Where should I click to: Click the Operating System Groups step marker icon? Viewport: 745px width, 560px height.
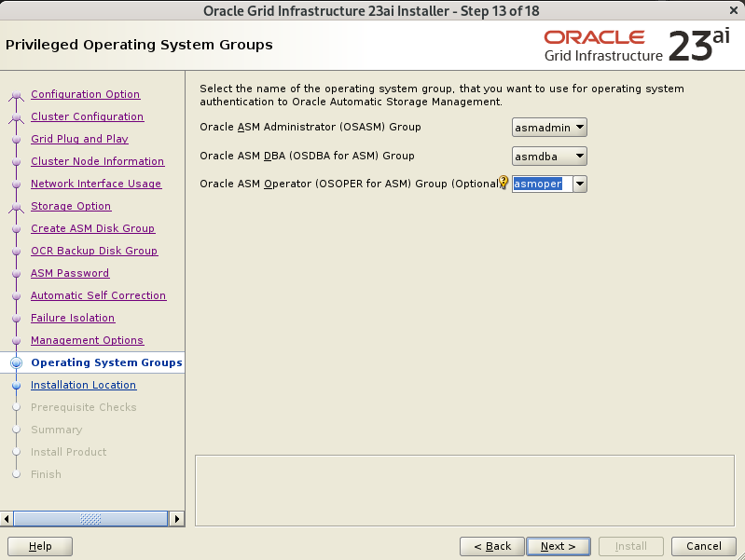tap(16, 362)
